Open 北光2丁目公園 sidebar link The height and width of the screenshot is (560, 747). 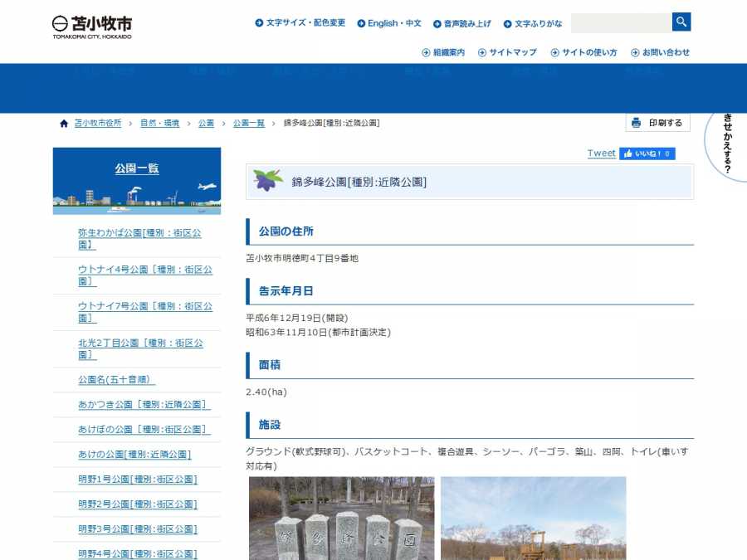click(140, 348)
